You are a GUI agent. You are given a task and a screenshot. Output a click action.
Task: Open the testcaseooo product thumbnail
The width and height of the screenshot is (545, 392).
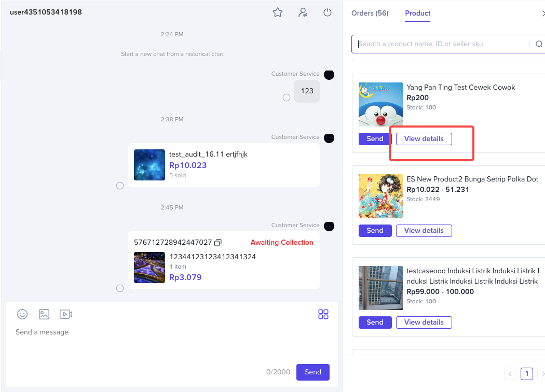pos(380,288)
